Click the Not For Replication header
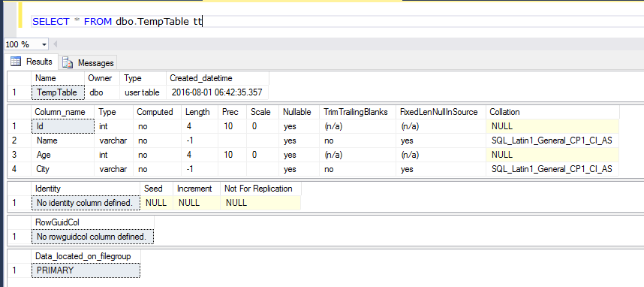Image resolution: width=644 pixels, height=287 pixels. point(260,189)
